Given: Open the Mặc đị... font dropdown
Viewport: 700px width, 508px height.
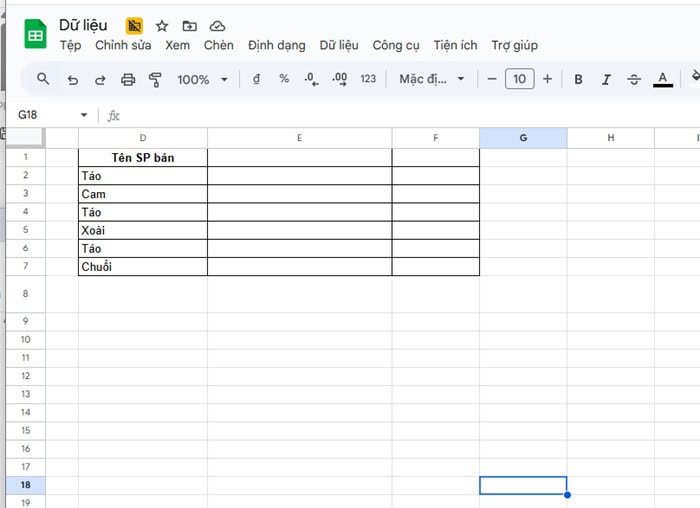Looking at the screenshot, I should [x=432, y=79].
